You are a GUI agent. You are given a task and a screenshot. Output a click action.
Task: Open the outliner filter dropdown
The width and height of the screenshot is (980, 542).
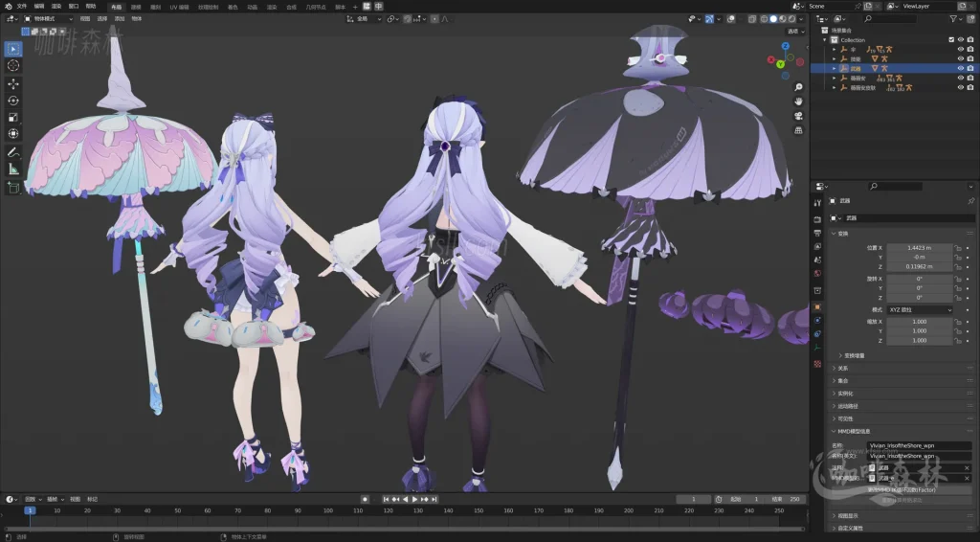point(956,19)
